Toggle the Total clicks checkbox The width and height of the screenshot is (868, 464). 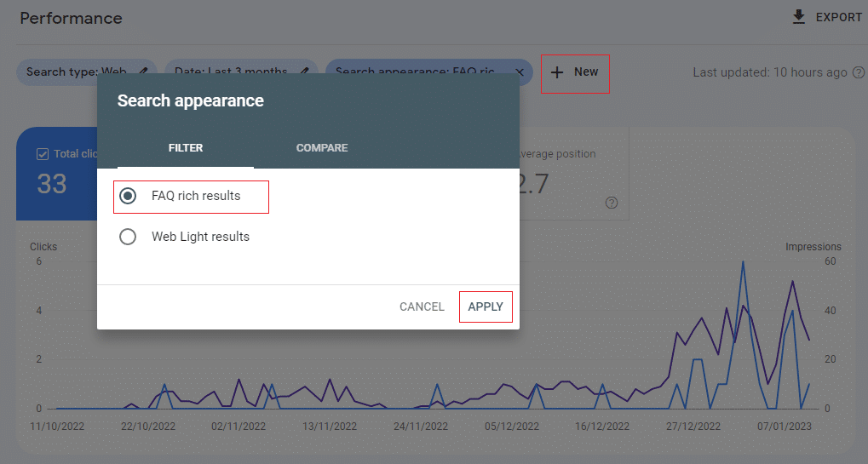point(43,154)
